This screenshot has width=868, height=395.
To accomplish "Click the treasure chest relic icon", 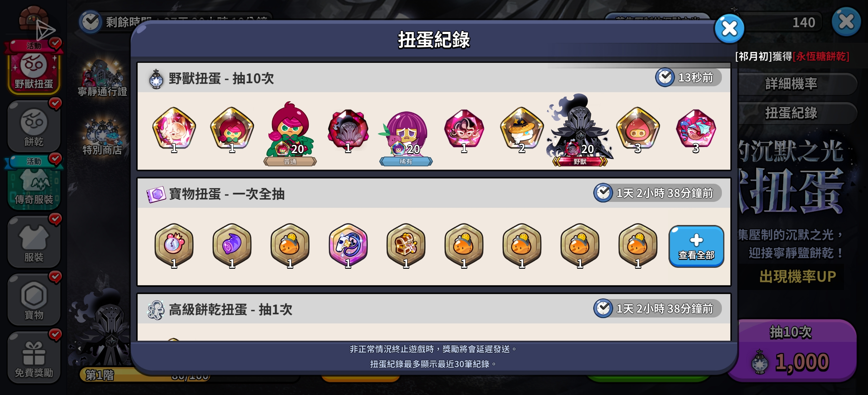I will pyautogui.click(x=406, y=245).
